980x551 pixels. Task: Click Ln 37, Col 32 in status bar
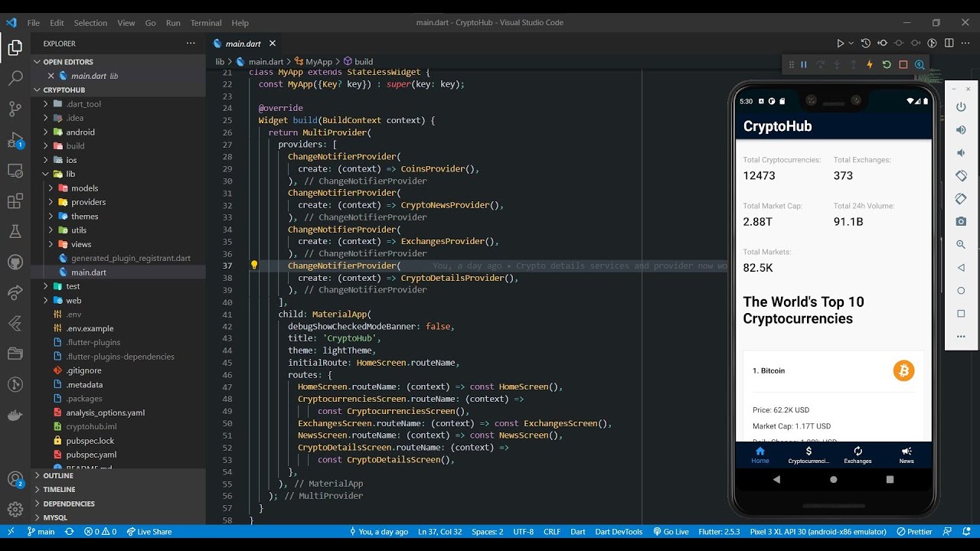tap(440, 532)
